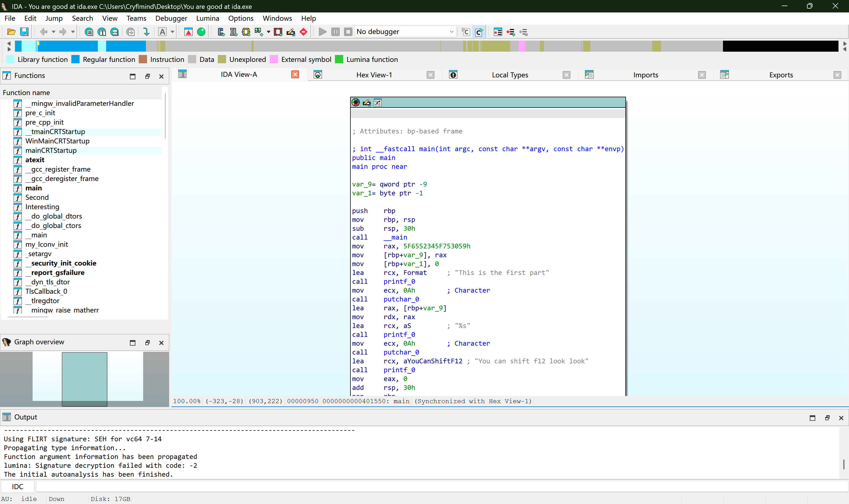Pause the running process
The height and width of the screenshot is (504, 849).
tap(335, 32)
